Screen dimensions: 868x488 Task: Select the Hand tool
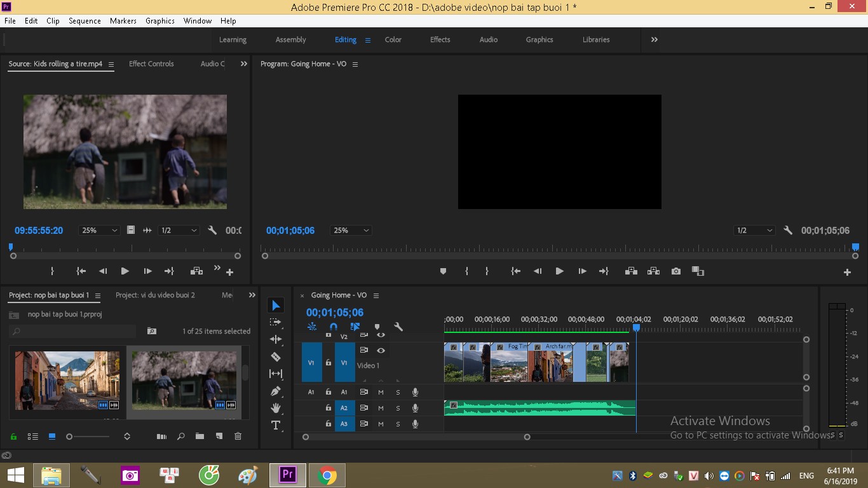[x=276, y=408]
